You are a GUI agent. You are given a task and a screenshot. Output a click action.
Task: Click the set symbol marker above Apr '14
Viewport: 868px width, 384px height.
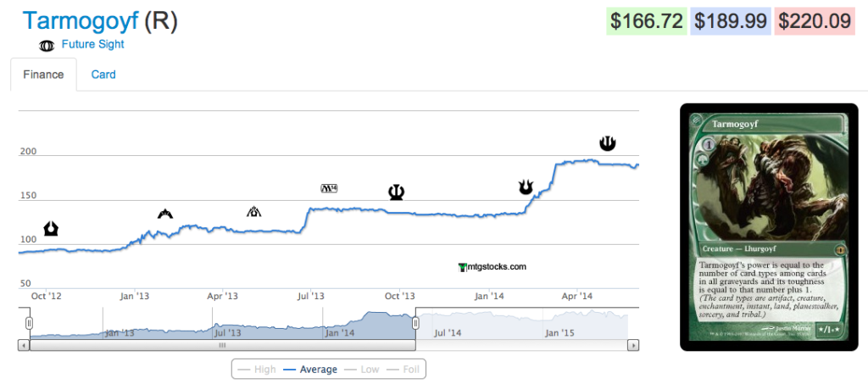click(607, 143)
